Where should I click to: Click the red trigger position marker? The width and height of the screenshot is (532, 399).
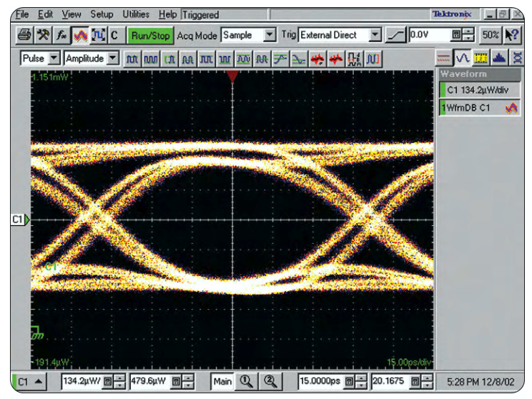(x=232, y=77)
